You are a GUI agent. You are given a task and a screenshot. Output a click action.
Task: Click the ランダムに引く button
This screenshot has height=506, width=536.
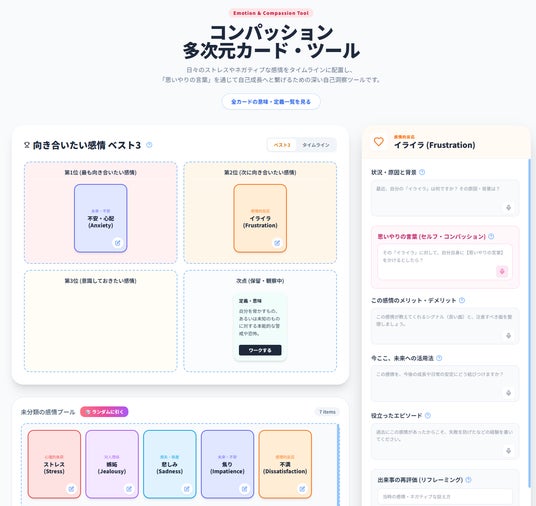coord(104,412)
